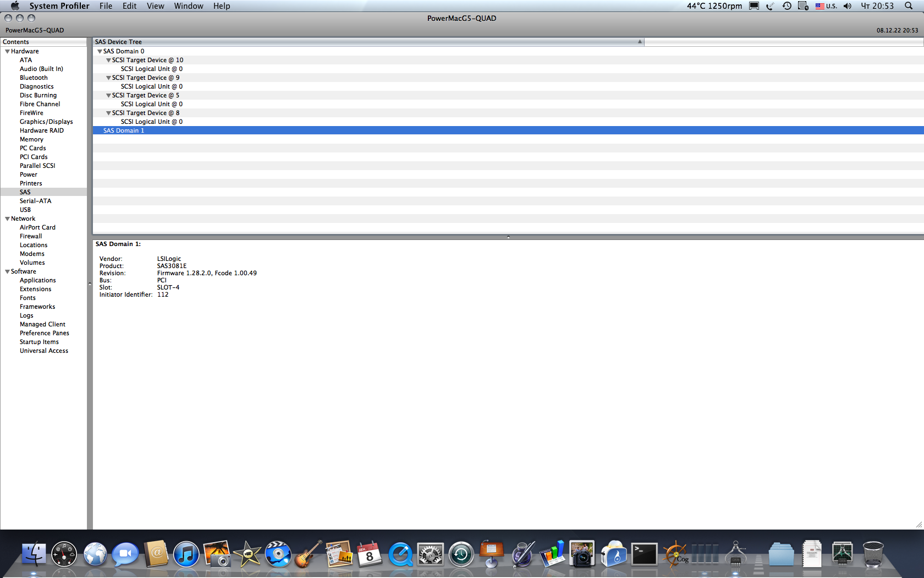Open the System Profiler Dock icon
This screenshot has height=578, width=924.
[736, 554]
